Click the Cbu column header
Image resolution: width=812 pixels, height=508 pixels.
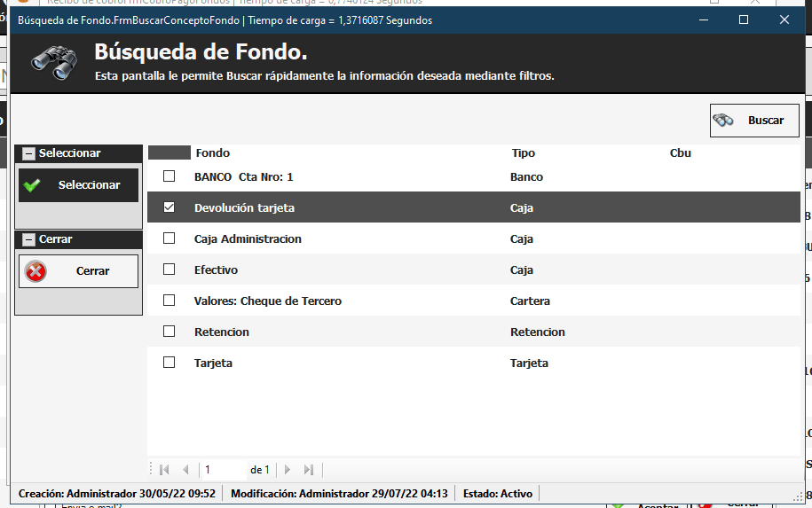(x=680, y=153)
